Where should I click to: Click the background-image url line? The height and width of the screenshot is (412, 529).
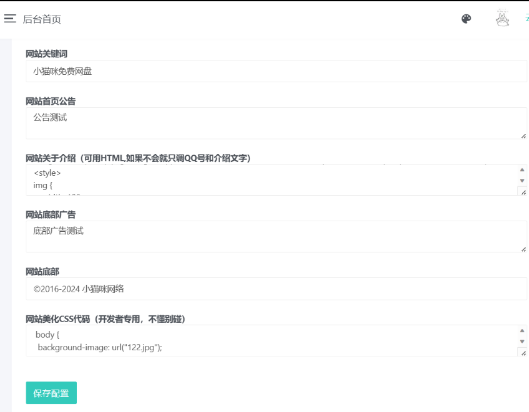pos(100,347)
